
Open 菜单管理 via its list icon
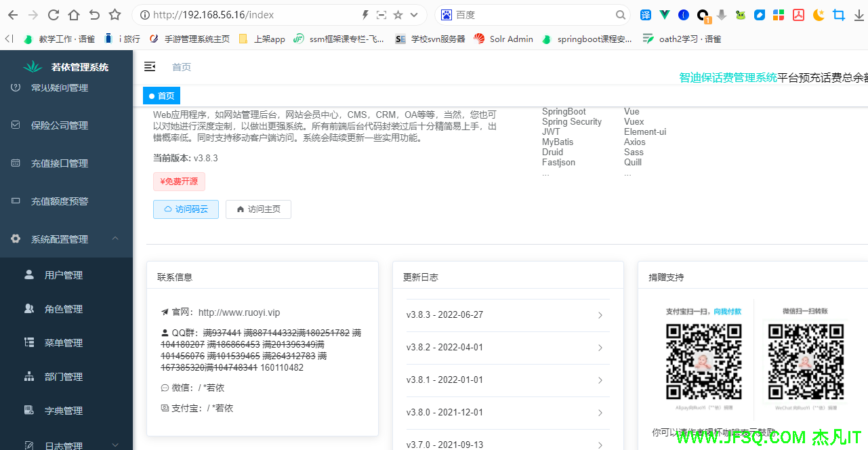point(29,342)
